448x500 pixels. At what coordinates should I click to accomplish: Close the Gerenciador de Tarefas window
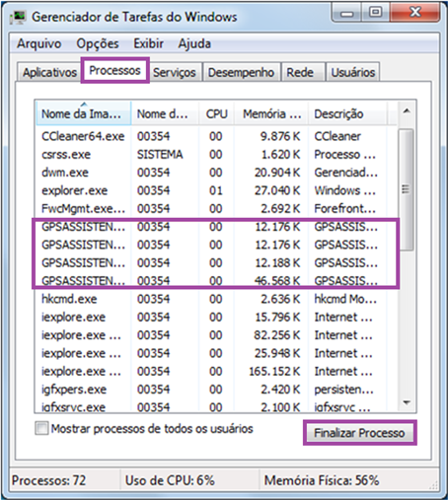tap(415, 13)
